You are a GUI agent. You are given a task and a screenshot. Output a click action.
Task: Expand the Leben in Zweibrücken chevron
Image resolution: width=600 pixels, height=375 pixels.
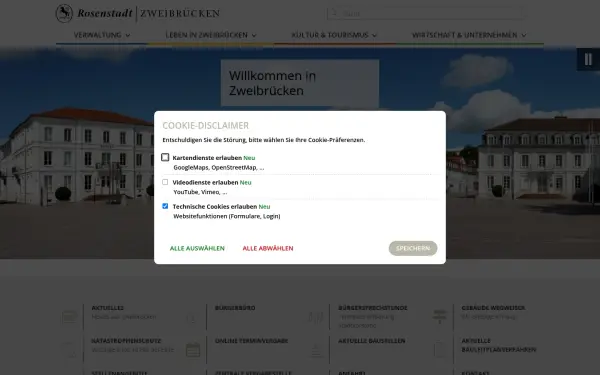[254, 35]
